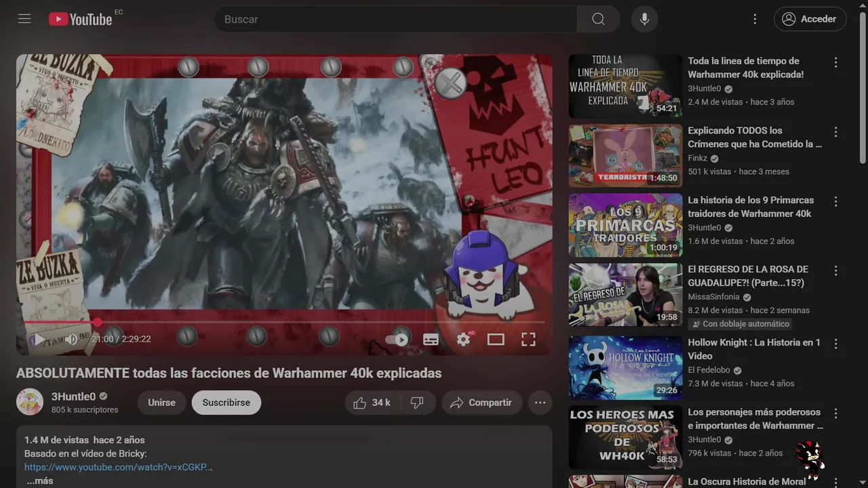Open options for personajes más poderosos video
Viewport: 868px width, 488px height.
click(x=835, y=413)
